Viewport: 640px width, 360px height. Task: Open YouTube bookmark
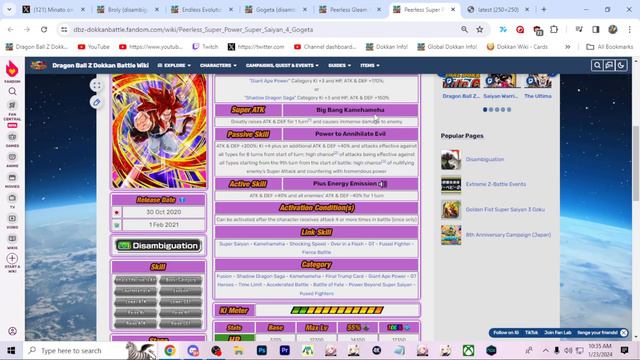[x=94, y=47]
